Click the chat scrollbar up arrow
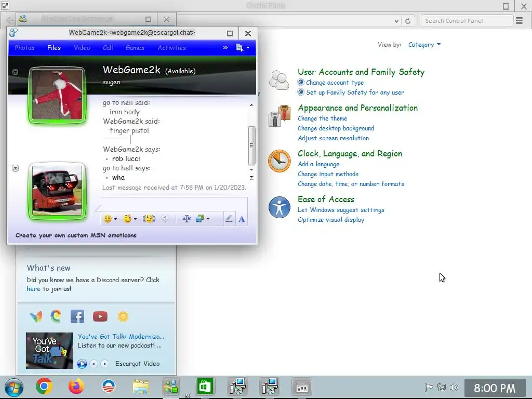This screenshot has height=399, width=532. pos(251,105)
